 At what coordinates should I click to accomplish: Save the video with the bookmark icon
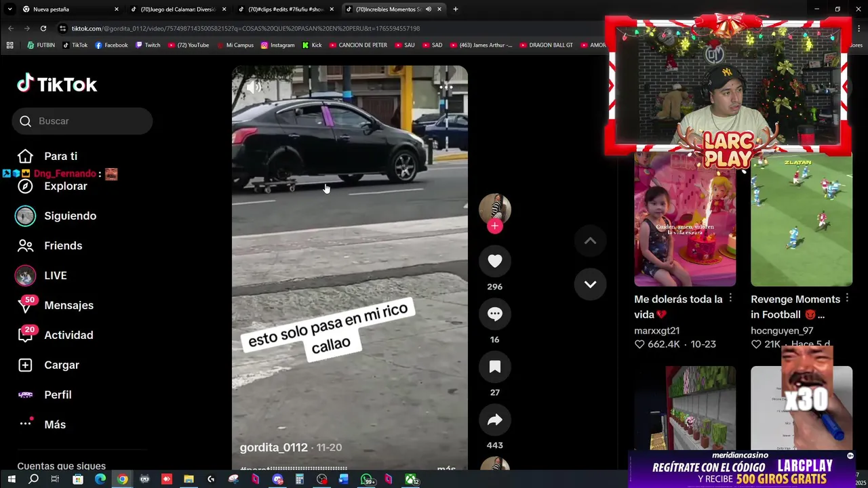point(495,367)
